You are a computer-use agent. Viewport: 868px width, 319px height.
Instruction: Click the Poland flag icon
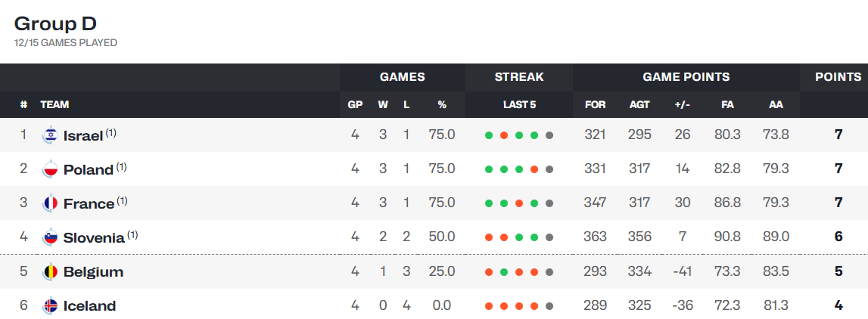coord(51,169)
